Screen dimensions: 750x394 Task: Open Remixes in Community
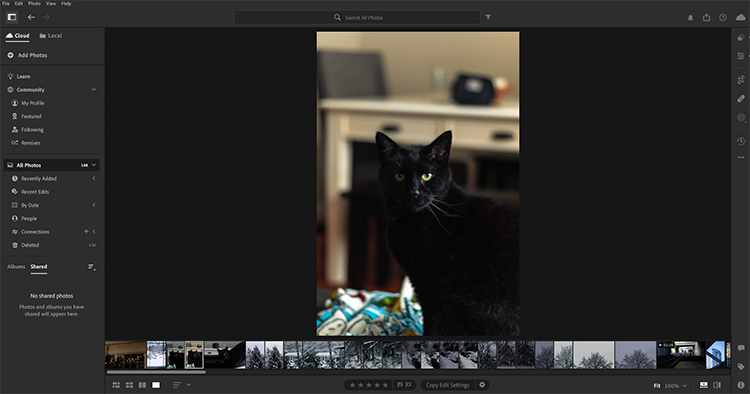26,143
